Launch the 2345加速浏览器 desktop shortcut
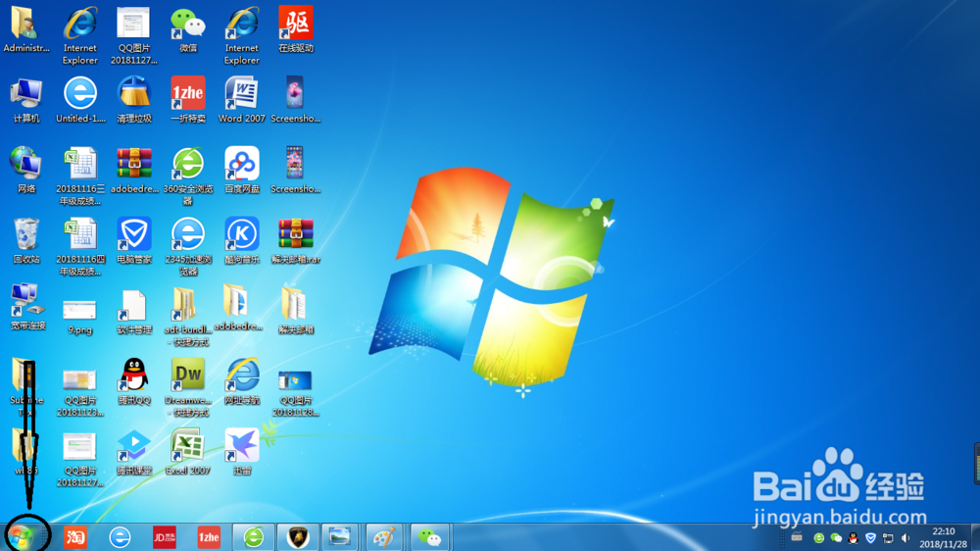980x551 pixels. click(x=187, y=247)
